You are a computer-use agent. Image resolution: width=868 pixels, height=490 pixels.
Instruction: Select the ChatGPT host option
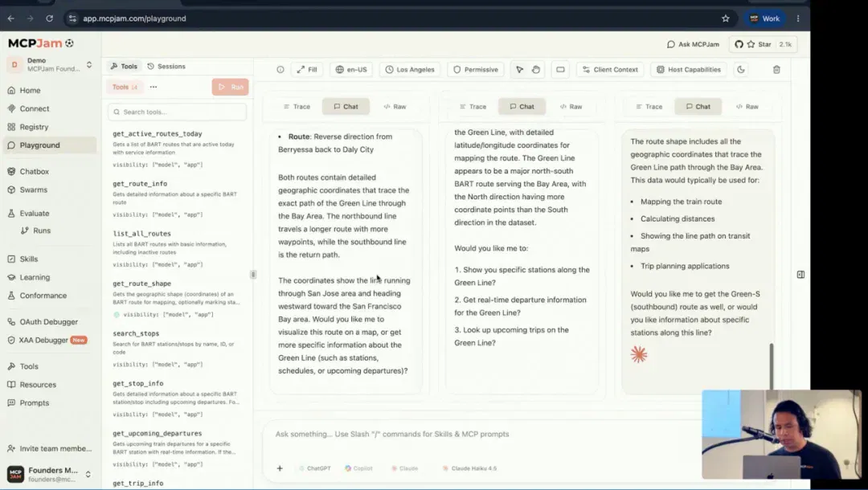(x=314, y=468)
